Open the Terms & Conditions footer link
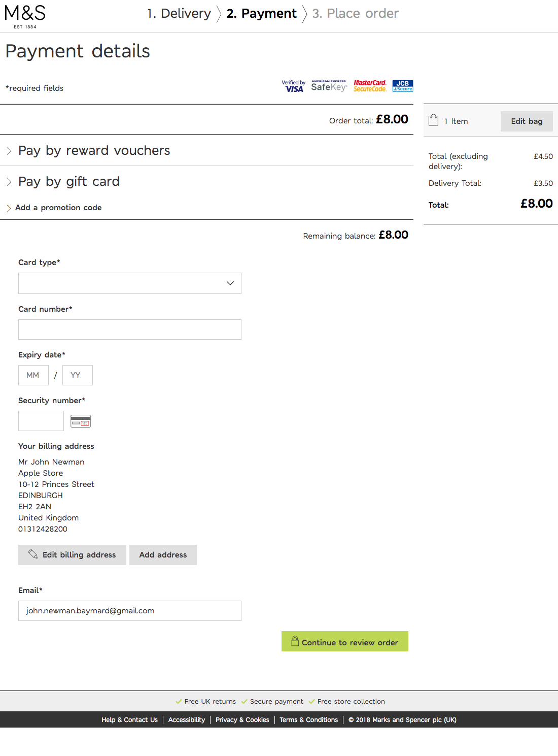Viewport: 558px width, 756px height. (x=308, y=720)
